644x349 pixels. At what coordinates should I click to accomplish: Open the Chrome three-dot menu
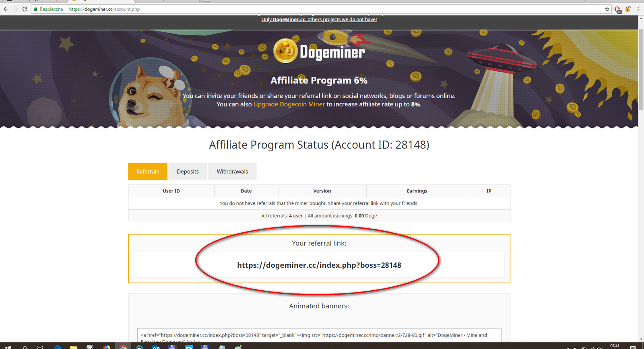point(638,9)
